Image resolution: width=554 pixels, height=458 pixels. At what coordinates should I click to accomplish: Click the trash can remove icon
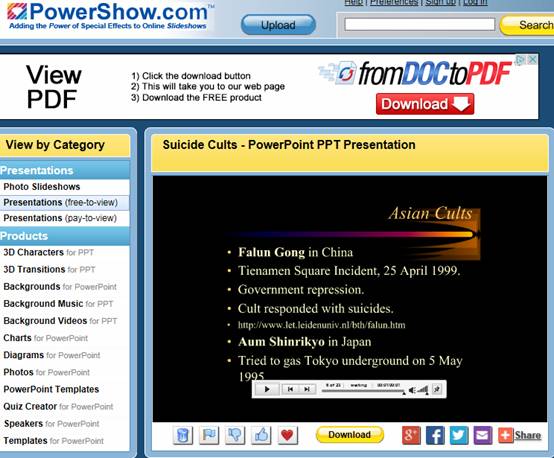click(x=183, y=435)
